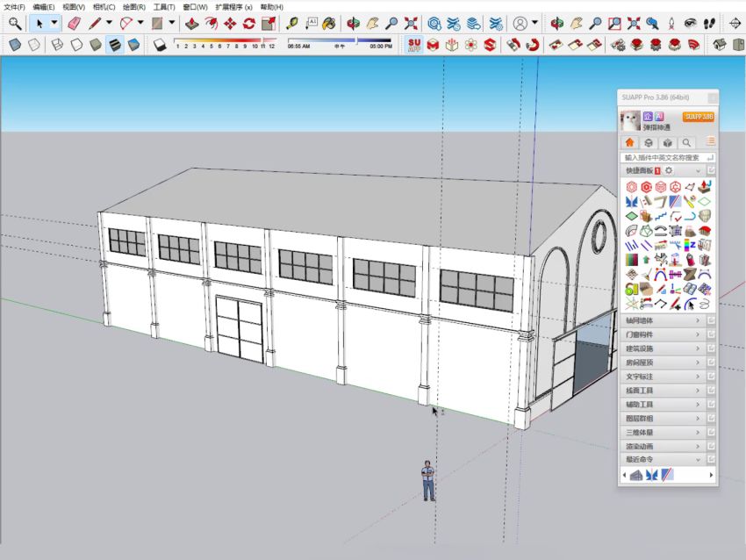
Task: Click the Search zoom tool at far left
Action: (x=15, y=24)
